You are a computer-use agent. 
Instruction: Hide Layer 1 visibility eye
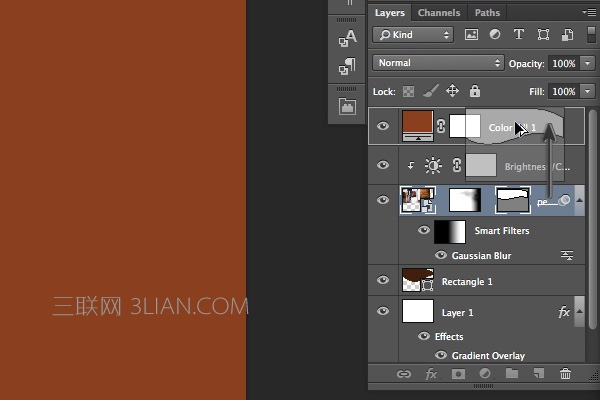point(383,311)
